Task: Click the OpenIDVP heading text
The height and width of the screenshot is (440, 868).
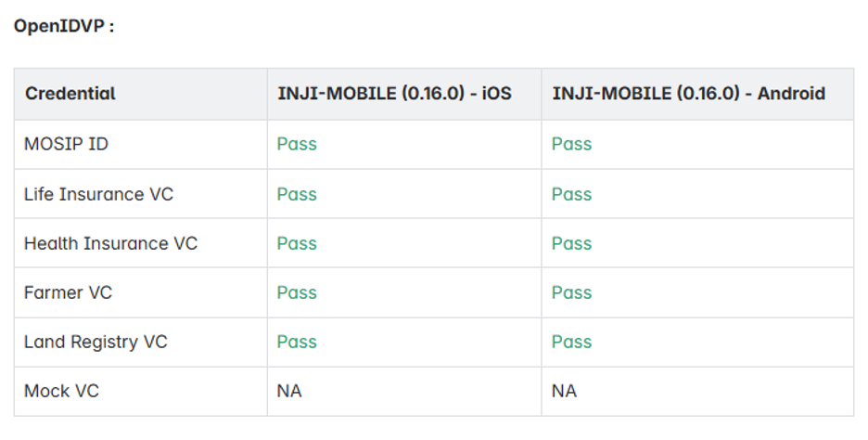Action: coord(64,26)
